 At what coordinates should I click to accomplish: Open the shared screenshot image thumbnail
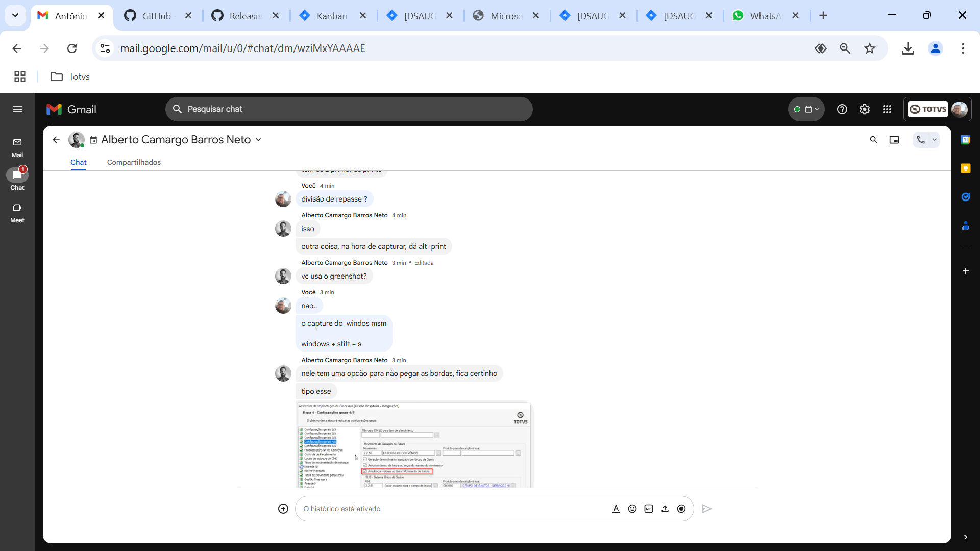click(414, 445)
